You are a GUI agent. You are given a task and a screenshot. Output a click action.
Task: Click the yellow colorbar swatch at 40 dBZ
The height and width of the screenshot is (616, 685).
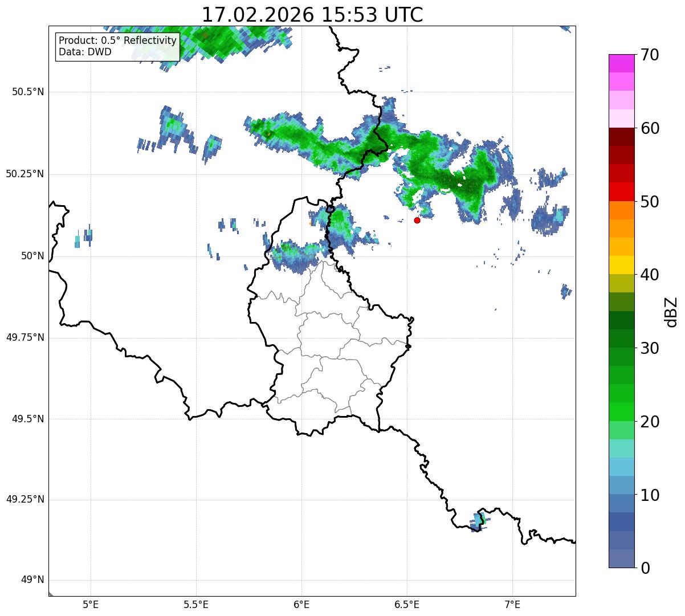coord(622,266)
